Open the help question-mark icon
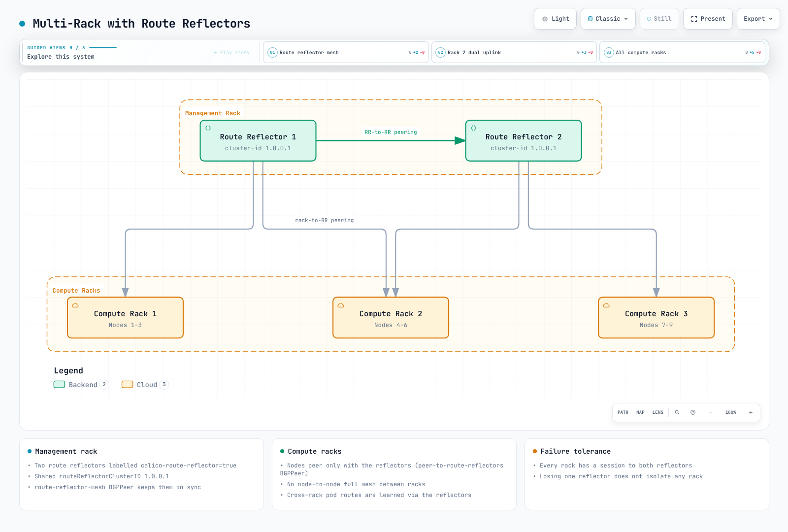The height and width of the screenshot is (532, 788). point(693,412)
